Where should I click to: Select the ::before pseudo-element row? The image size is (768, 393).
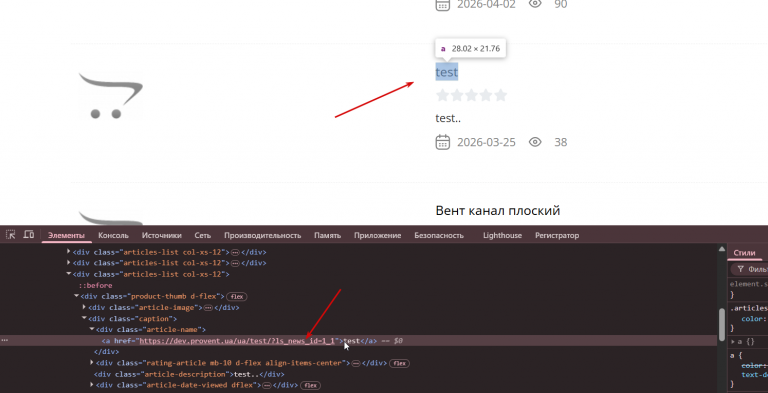tap(96, 285)
